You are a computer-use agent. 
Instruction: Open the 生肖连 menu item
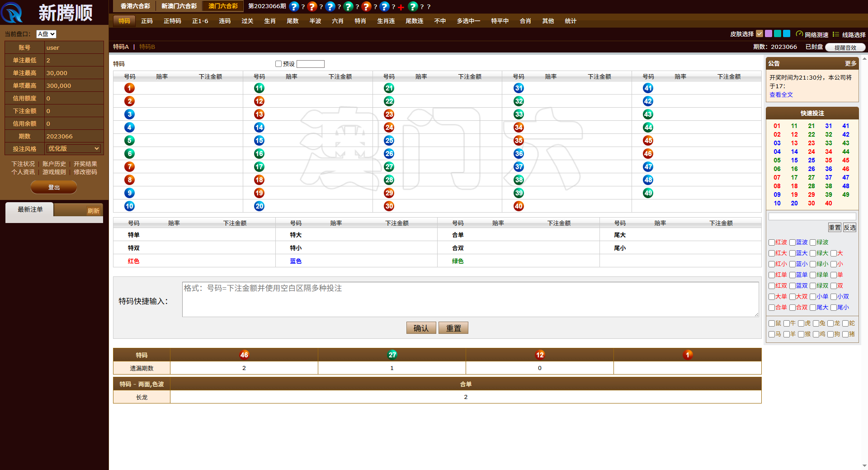coord(386,21)
